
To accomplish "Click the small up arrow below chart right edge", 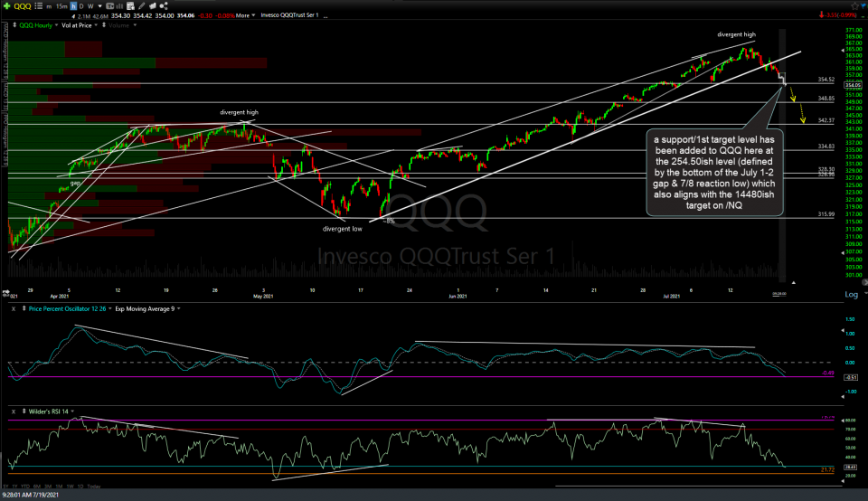I will click(793, 282).
